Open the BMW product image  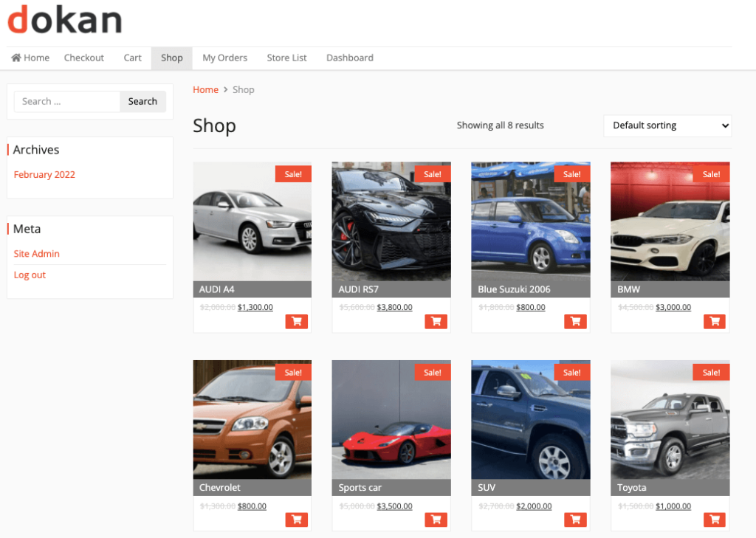click(x=670, y=221)
